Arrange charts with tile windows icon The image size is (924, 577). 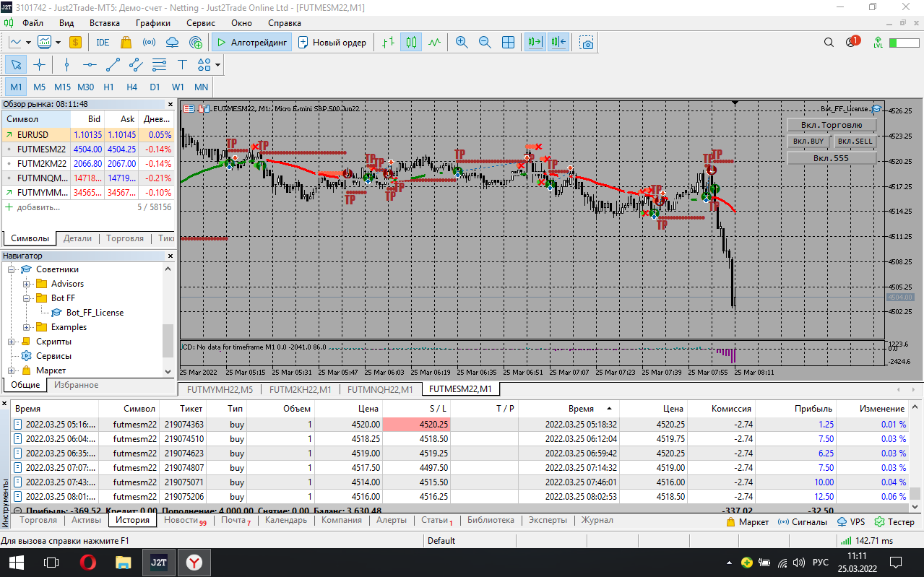click(x=508, y=42)
